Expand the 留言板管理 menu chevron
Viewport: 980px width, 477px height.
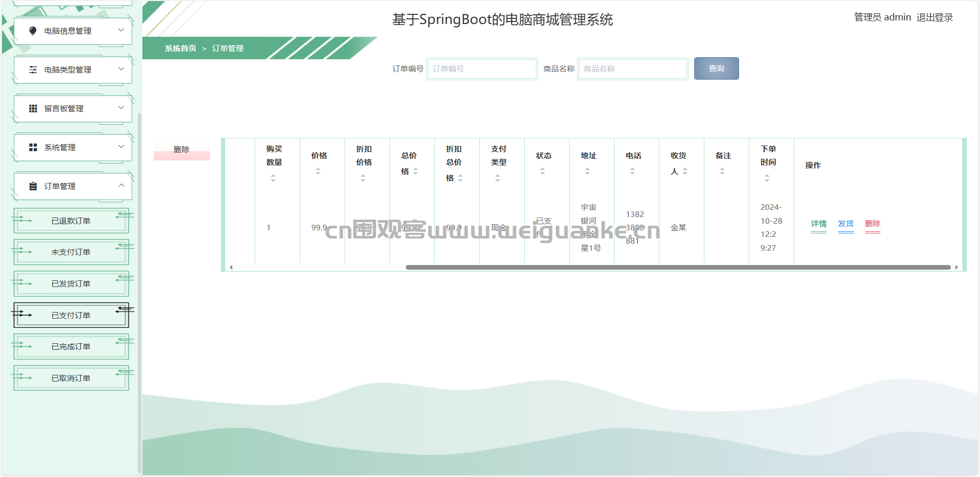tap(121, 108)
